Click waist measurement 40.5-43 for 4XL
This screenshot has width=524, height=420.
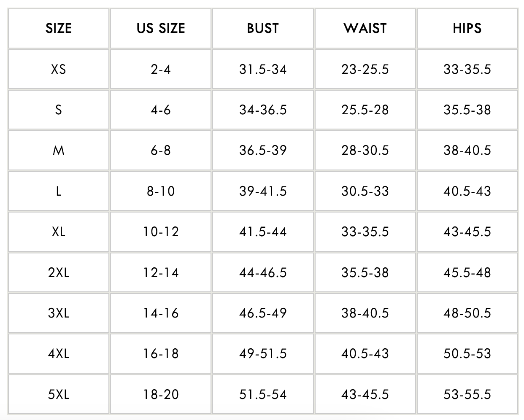(365, 354)
